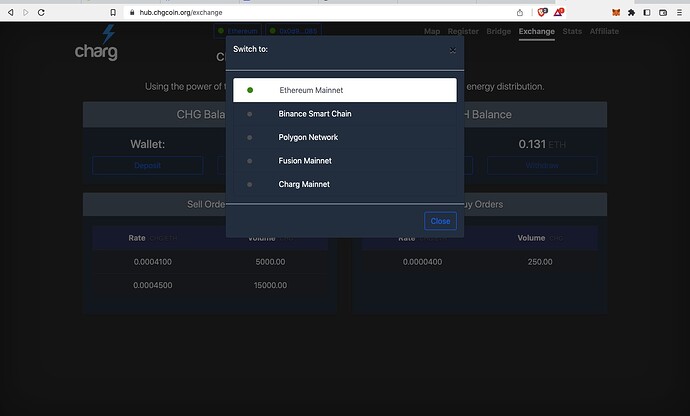Click buy volume 250.00
The width and height of the screenshot is (690, 416).
540,262
